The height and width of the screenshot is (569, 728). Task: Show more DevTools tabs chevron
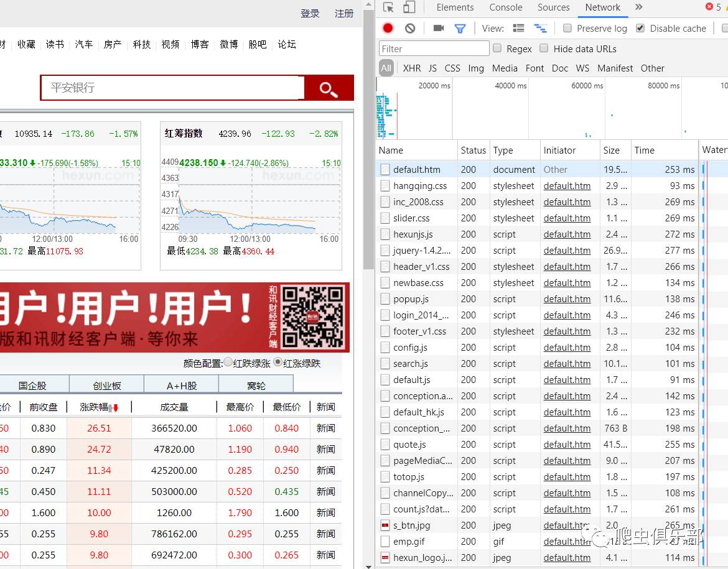[639, 7]
